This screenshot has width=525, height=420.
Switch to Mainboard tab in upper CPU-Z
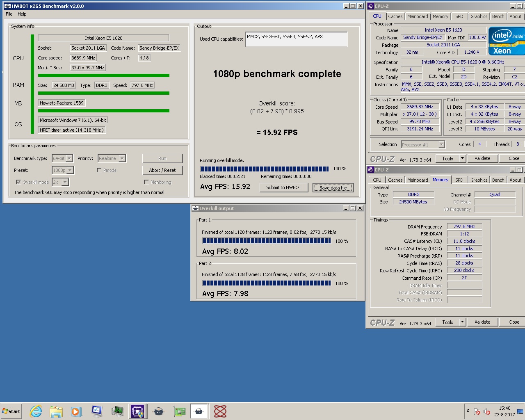pos(418,16)
